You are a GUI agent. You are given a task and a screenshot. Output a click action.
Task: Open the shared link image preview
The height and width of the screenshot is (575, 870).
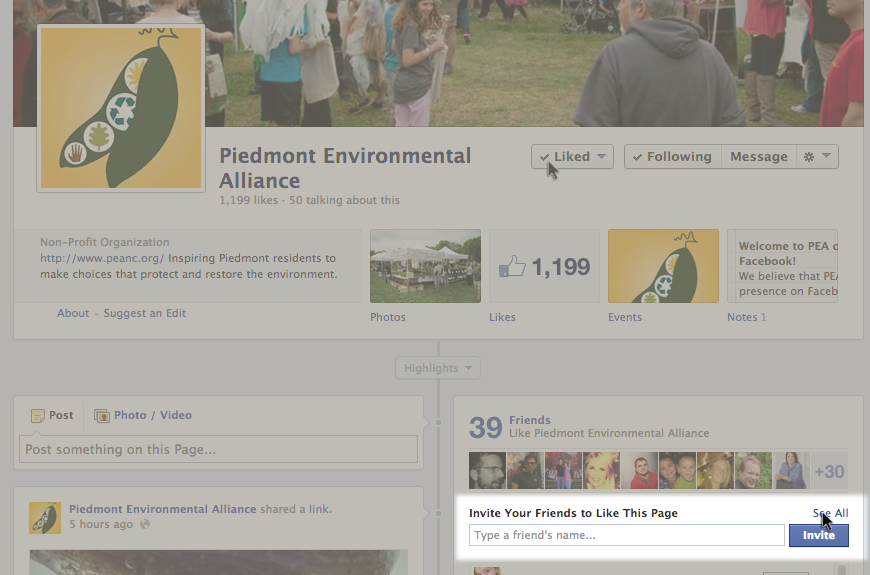[219, 562]
